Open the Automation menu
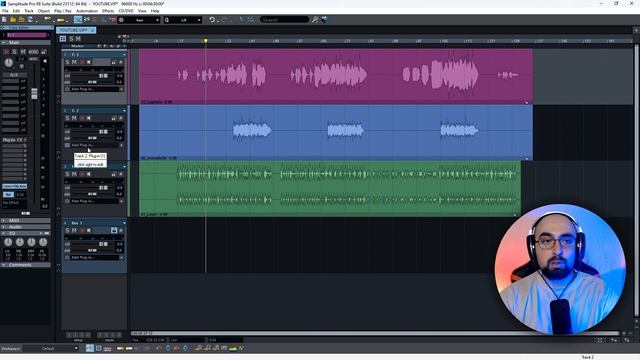 (x=87, y=11)
